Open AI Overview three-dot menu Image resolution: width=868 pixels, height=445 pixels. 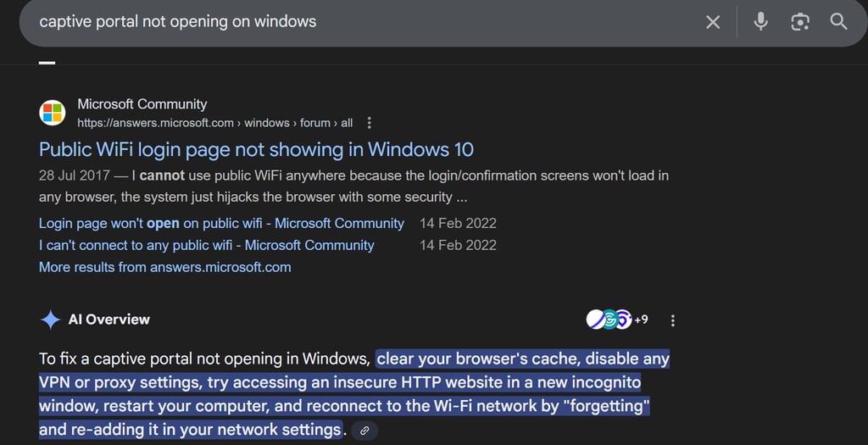click(x=672, y=320)
